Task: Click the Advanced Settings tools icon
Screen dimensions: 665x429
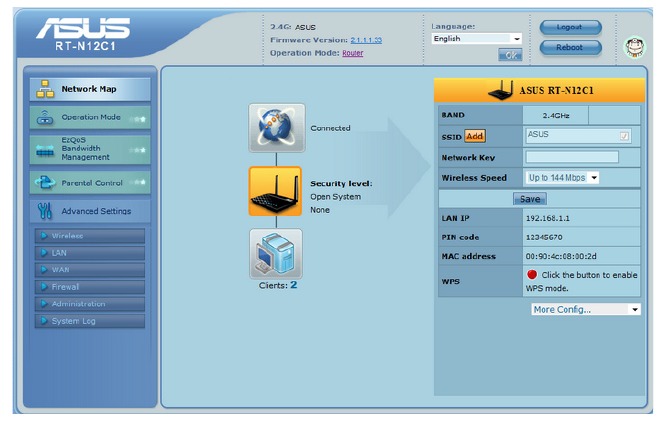Action: tap(45, 211)
